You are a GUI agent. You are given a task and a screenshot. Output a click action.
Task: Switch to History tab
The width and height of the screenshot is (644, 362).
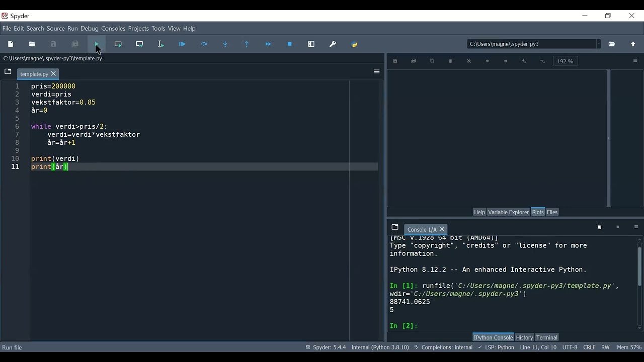[524, 337]
